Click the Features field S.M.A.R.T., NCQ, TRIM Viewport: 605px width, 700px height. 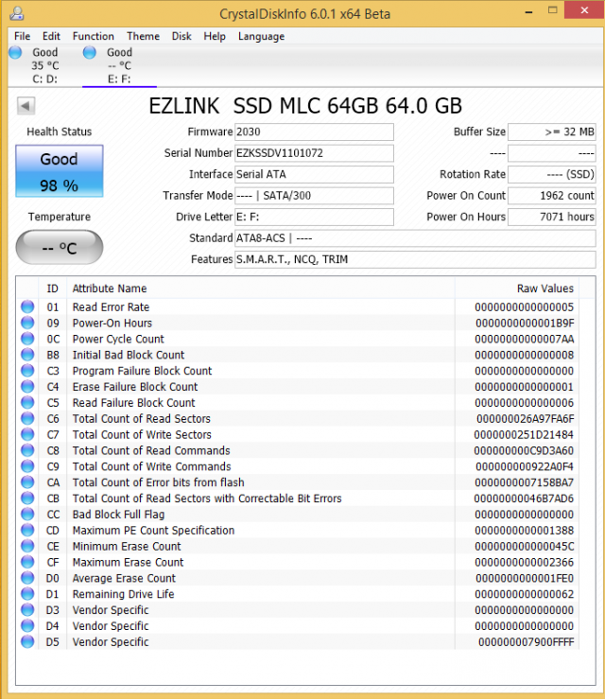(x=415, y=259)
